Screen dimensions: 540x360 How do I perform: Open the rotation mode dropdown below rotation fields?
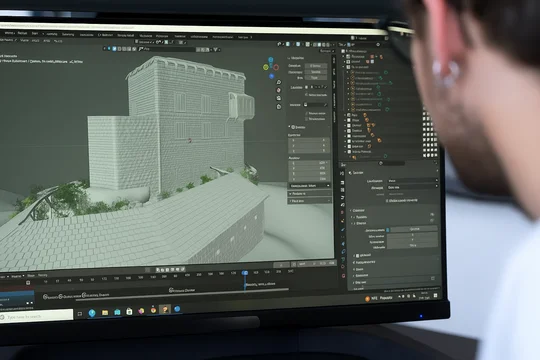click(x=309, y=186)
